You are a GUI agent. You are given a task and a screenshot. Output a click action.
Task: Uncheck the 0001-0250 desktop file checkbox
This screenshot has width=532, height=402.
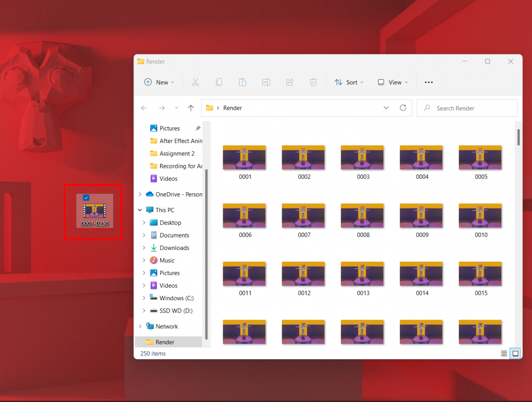coord(86,198)
